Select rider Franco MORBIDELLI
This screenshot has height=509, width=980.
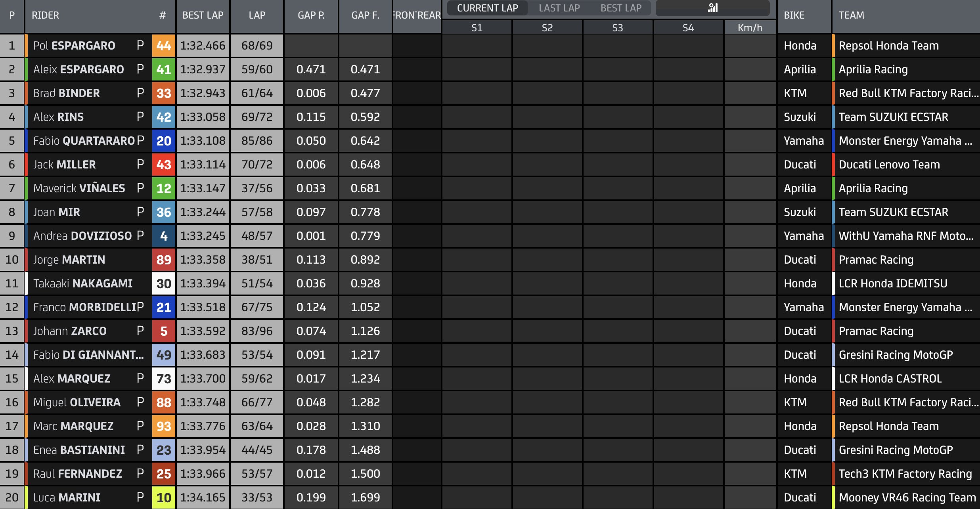tap(85, 307)
